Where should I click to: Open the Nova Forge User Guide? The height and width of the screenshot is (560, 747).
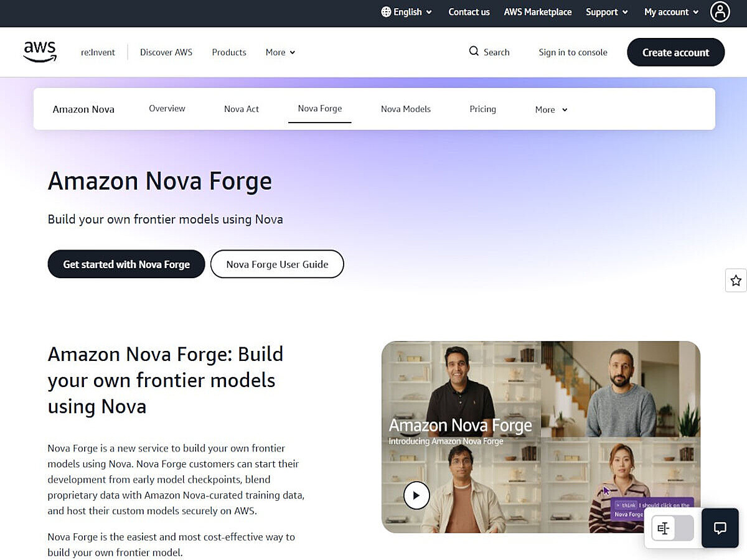click(277, 264)
